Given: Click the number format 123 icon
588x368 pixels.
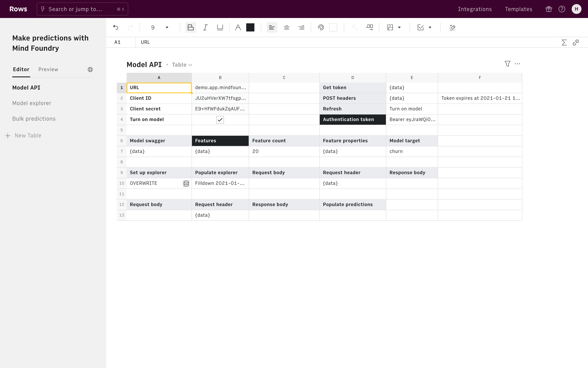Looking at the screenshot, I should point(390,28).
